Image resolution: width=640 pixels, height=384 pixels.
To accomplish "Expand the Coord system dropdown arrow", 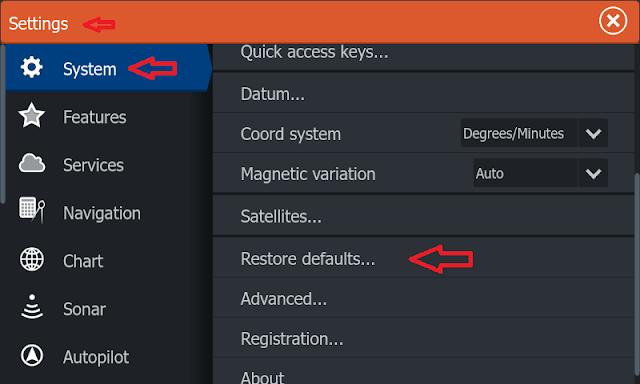I will (x=593, y=133).
